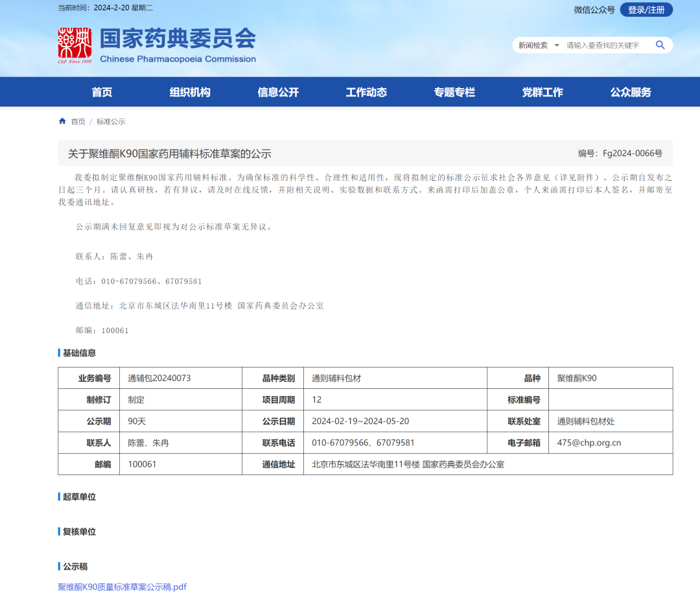The image size is (700, 597).
Task: Click the 基础信息 section heading
Action: click(x=79, y=353)
